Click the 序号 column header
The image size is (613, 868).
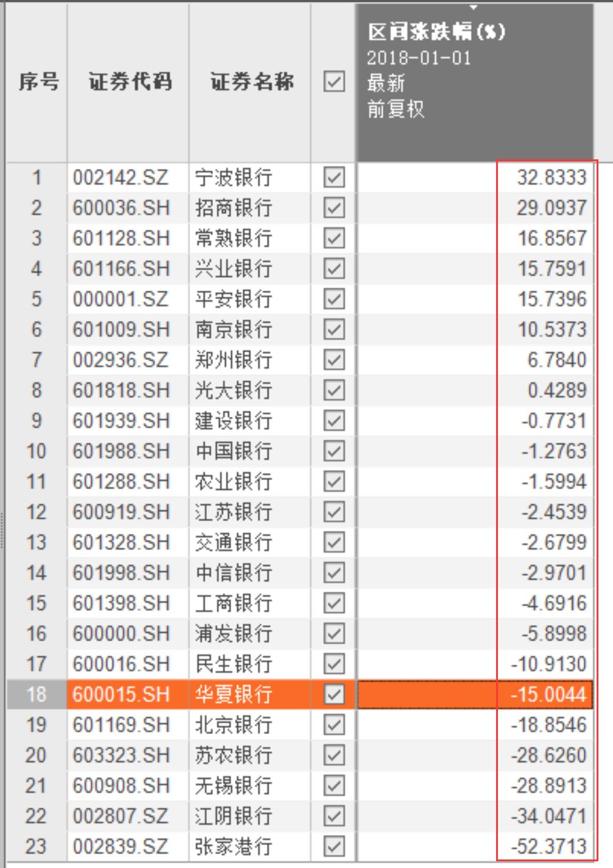37,83
